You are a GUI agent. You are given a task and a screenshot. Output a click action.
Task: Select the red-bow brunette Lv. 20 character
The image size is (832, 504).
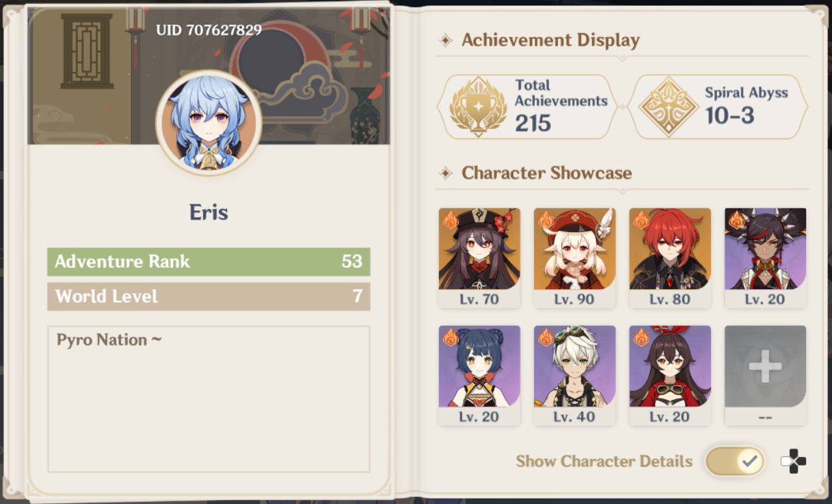[x=670, y=375]
